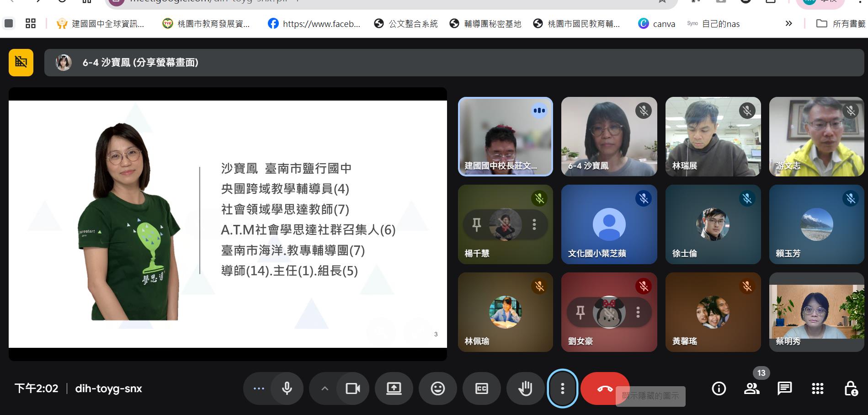The image size is (868, 415).
Task: Open the chat messages panel
Action: pyautogui.click(x=784, y=388)
